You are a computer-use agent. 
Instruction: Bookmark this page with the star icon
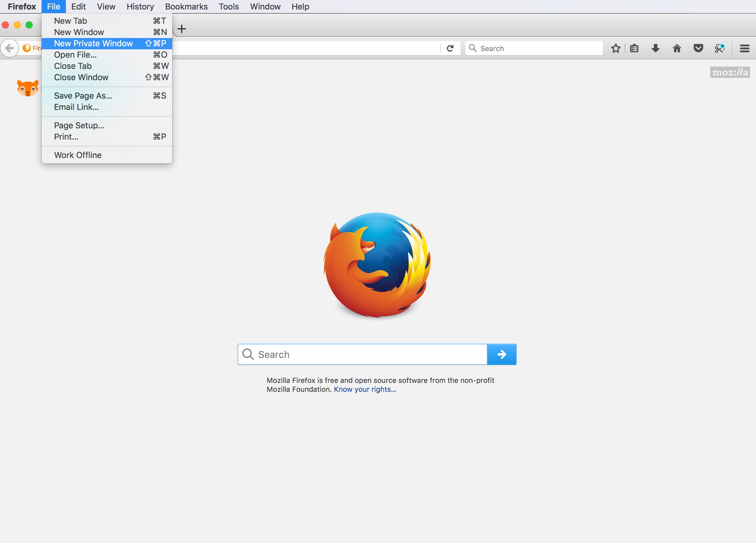615,48
